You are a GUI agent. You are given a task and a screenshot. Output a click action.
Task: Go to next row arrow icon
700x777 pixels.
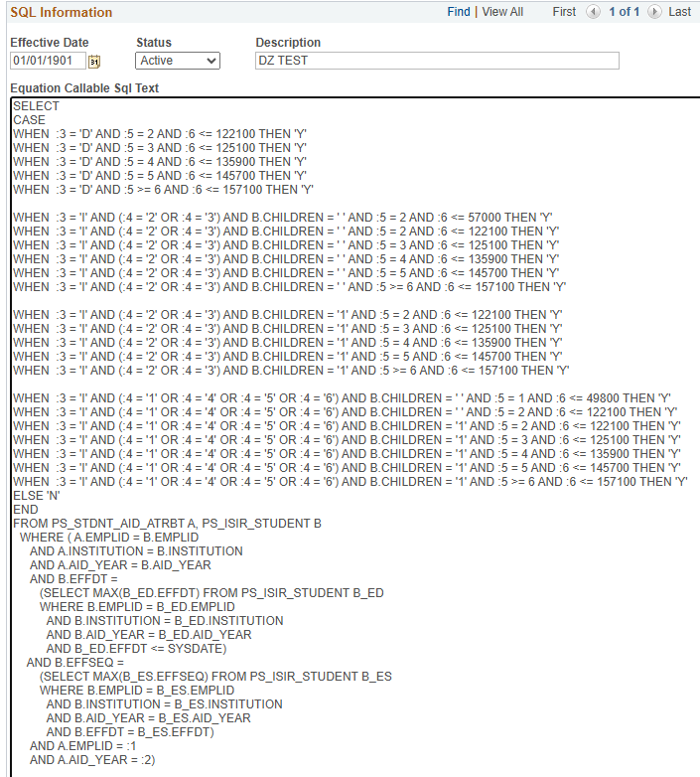point(654,11)
